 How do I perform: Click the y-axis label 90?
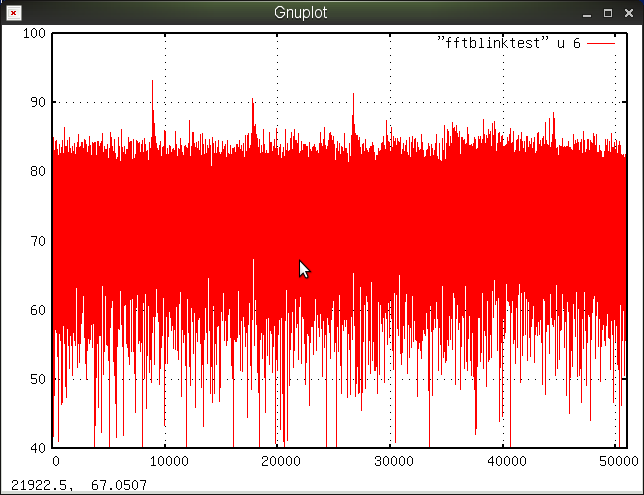[38, 102]
